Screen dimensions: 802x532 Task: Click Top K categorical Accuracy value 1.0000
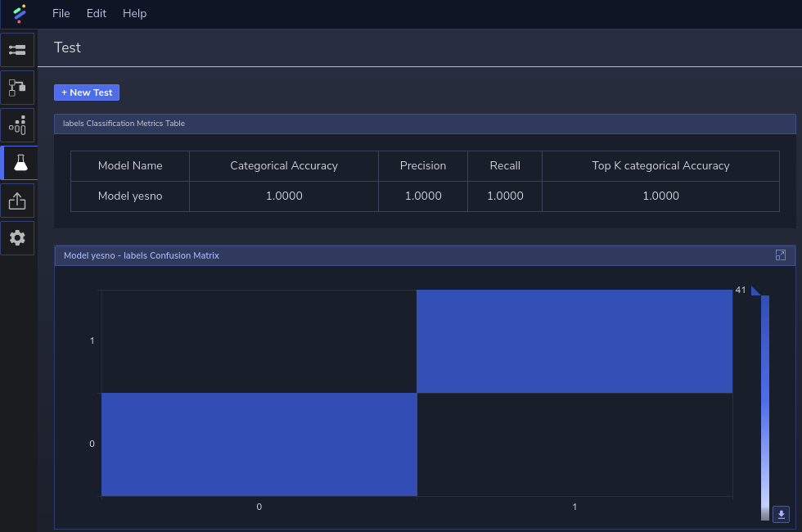(661, 196)
